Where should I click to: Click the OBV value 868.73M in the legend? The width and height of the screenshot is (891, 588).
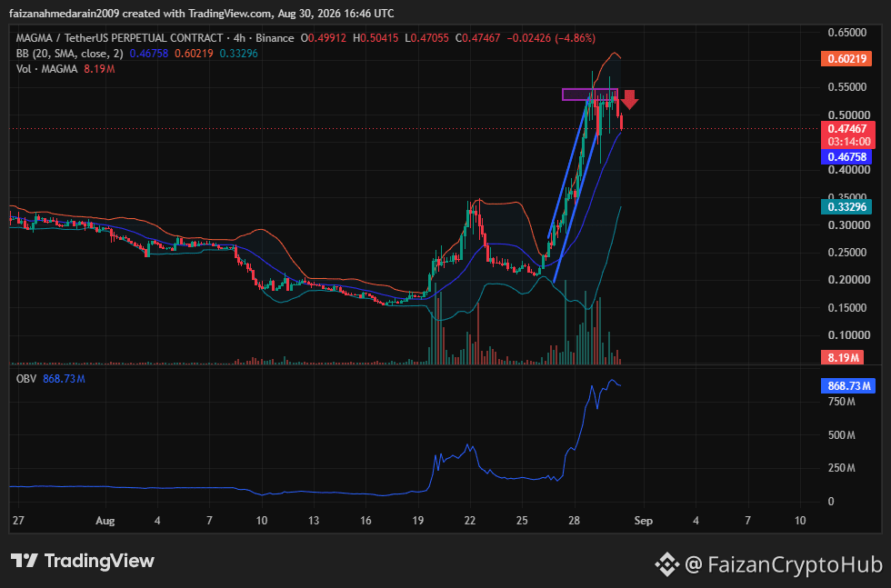pos(64,378)
